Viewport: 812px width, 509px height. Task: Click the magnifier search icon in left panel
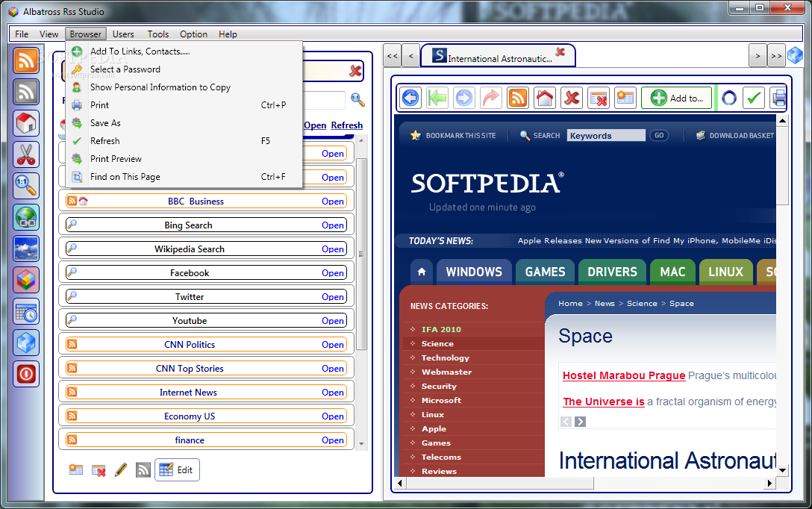click(357, 99)
